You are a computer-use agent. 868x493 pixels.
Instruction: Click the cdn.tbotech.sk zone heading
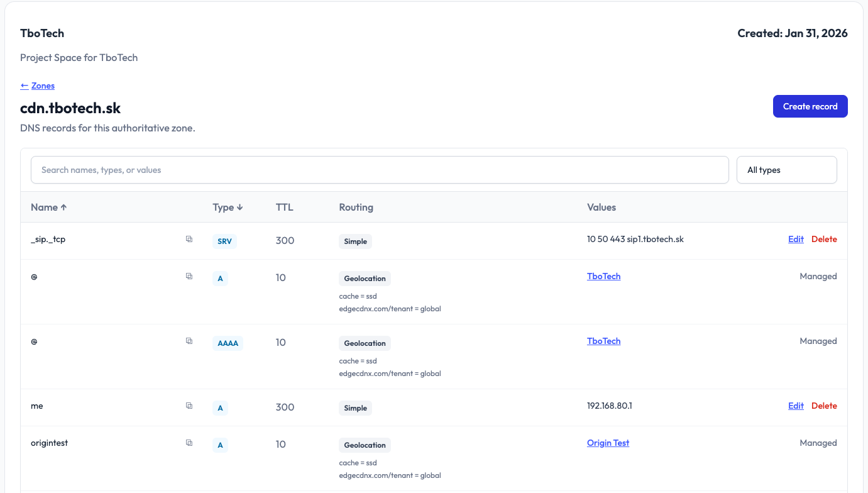[70, 108]
